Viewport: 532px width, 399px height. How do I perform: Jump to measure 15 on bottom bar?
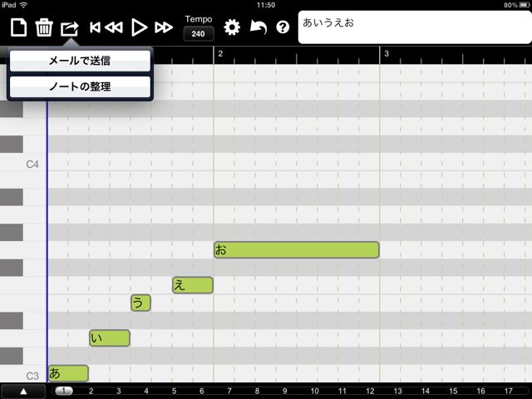(453, 391)
